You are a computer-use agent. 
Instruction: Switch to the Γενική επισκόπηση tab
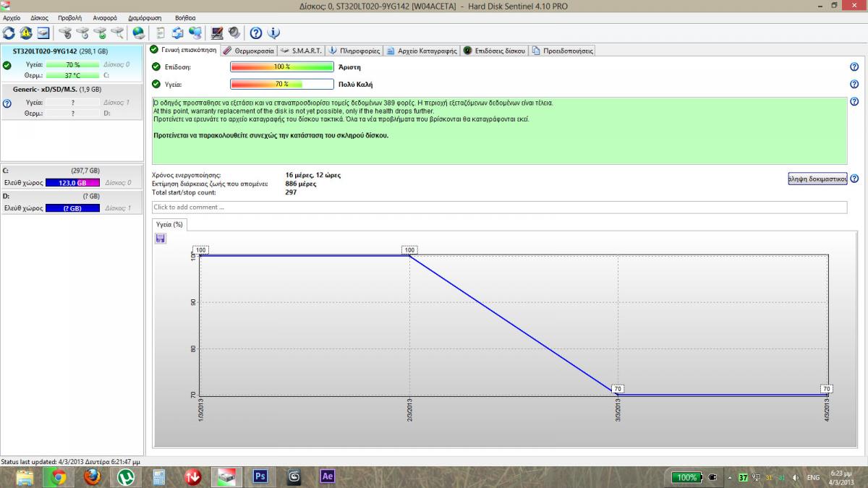tap(183, 51)
